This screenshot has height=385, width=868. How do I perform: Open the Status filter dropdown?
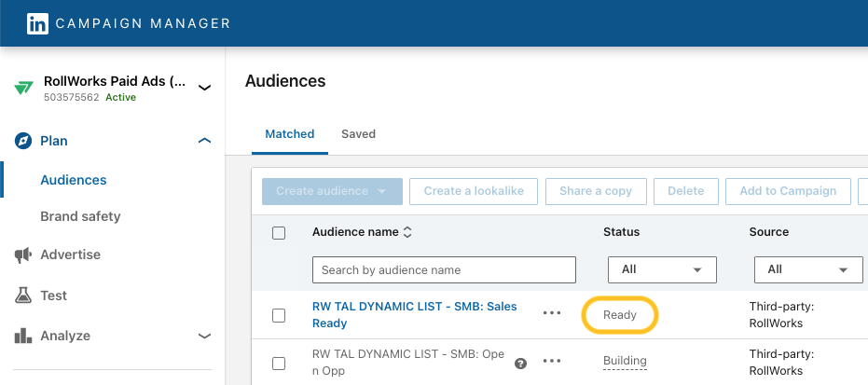(662, 269)
